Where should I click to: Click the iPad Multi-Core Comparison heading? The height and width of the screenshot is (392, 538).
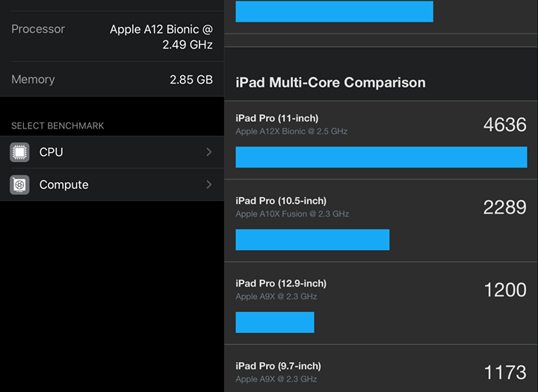[x=330, y=83]
